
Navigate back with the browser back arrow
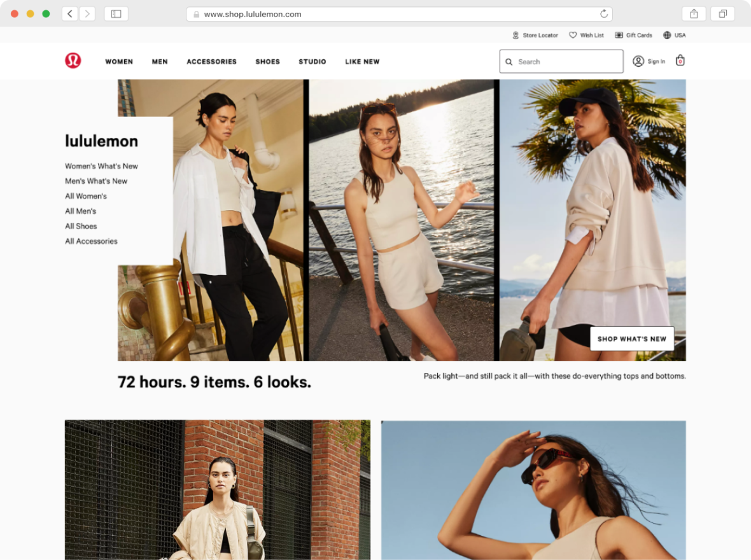point(69,13)
